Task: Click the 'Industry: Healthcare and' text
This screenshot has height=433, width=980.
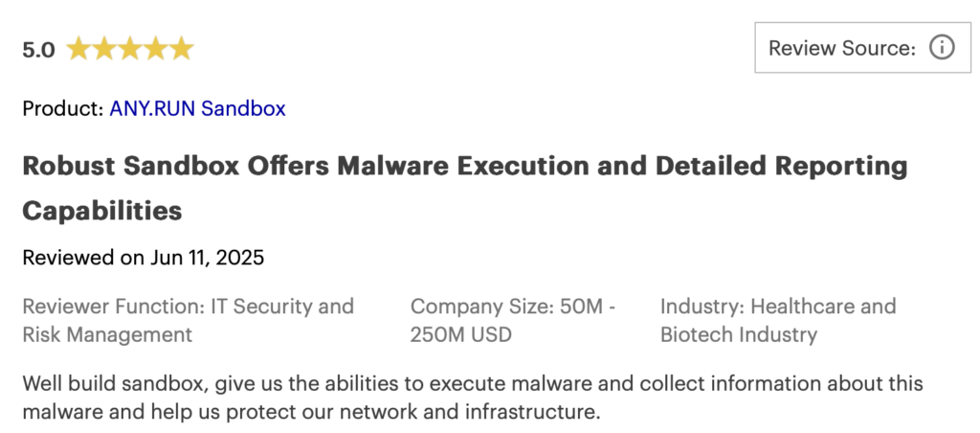Action: click(777, 307)
